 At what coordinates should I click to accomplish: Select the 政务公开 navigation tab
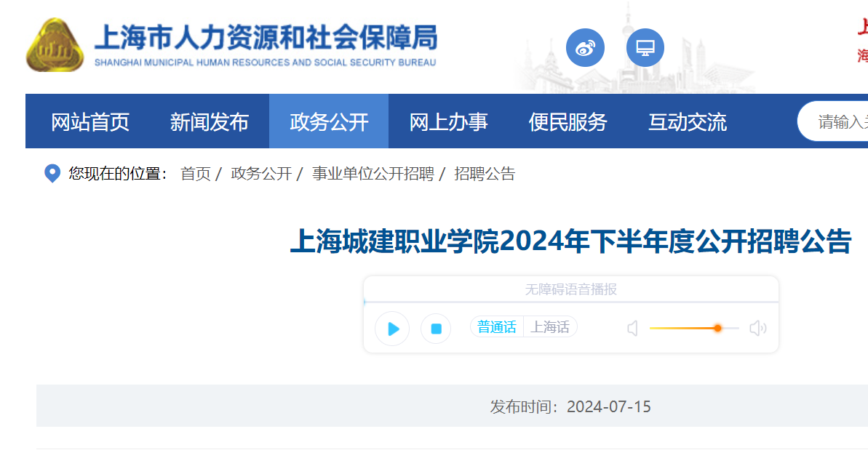pyautogui.click(x=329, y=121)
